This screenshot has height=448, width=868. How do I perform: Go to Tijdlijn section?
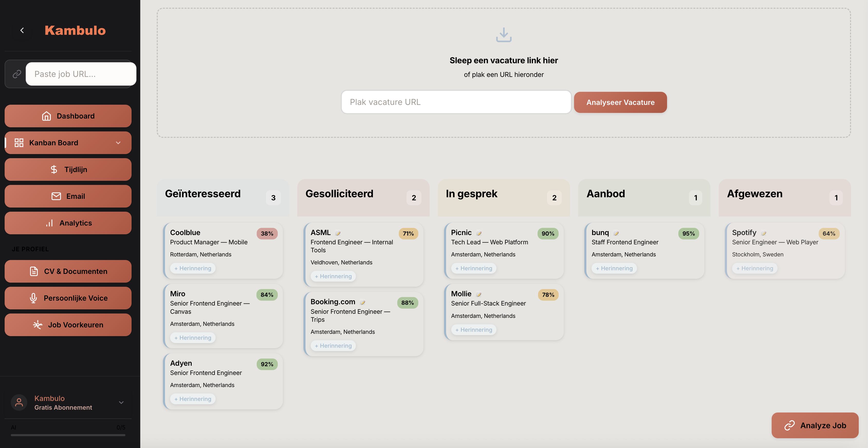(68, 169)
